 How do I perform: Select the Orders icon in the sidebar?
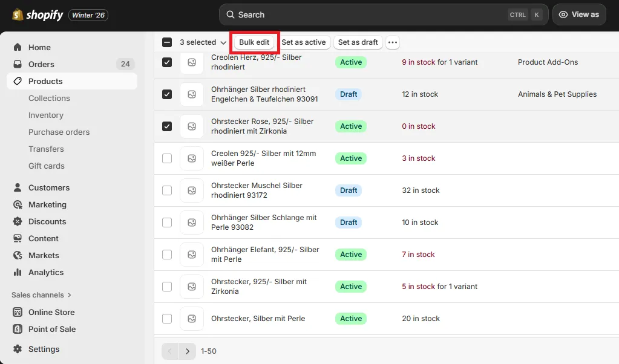click(19, 64)
